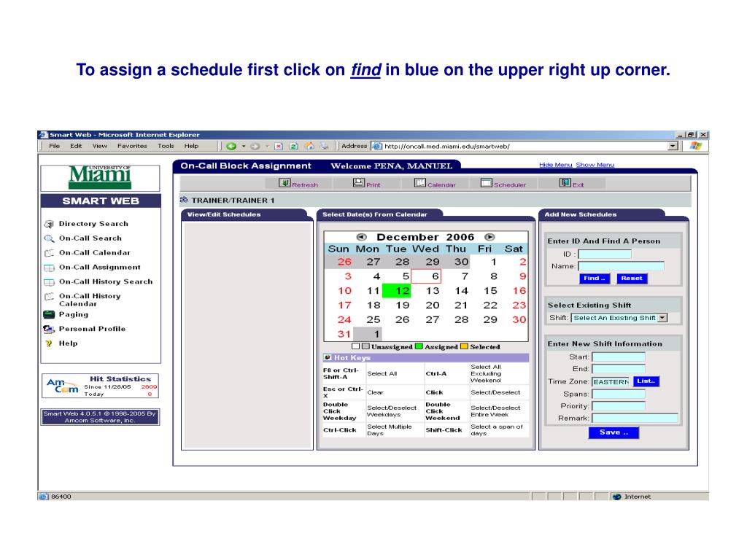This screenshot has width=747, height=560.
Task: Click the Save button
Action: [x=614, y=432]
